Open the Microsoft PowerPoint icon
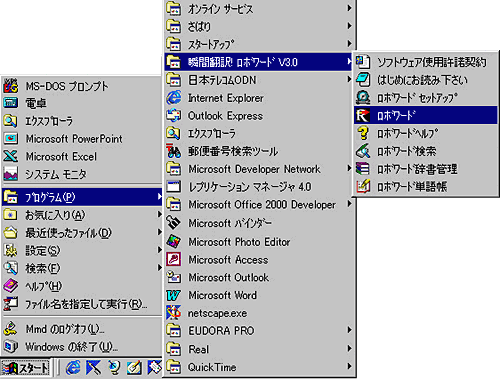The image size is (500, 379). 11,138
